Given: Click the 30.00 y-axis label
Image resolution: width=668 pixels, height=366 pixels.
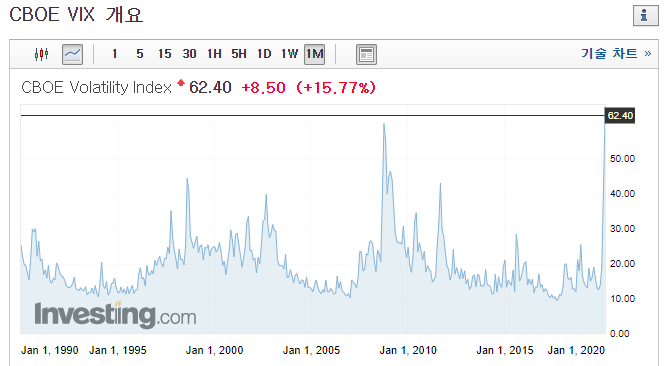Looking at the screenshot, I should click(x=622, y=229).
